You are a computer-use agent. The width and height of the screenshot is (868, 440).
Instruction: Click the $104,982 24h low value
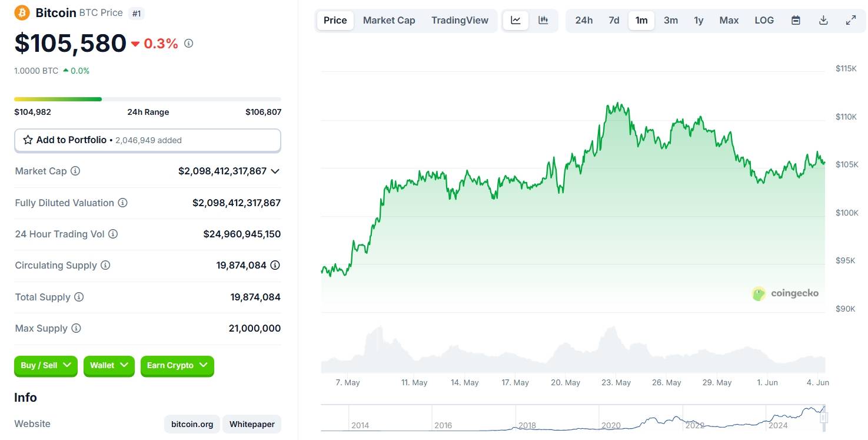[32, 112]
